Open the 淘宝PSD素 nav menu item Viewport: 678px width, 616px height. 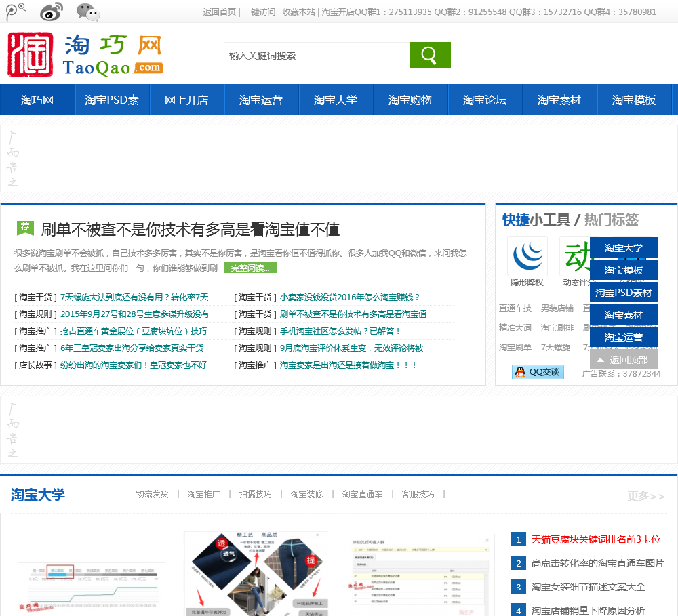pos(112,100)
